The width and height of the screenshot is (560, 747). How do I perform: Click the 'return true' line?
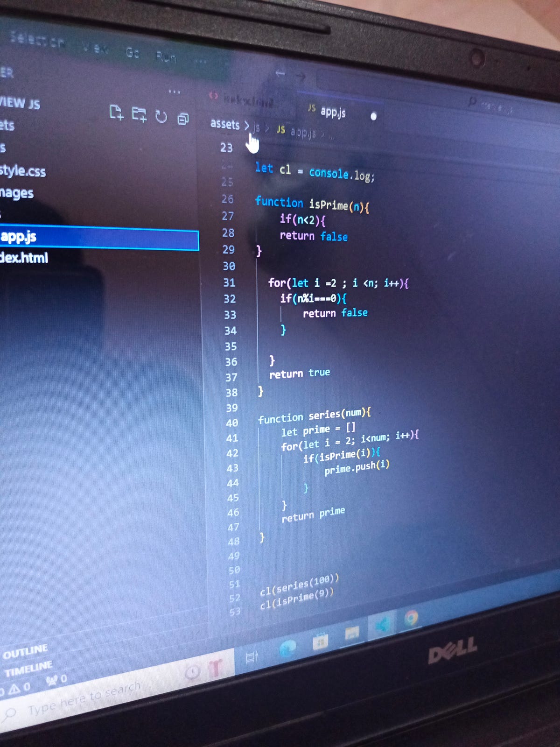point(300,373)
